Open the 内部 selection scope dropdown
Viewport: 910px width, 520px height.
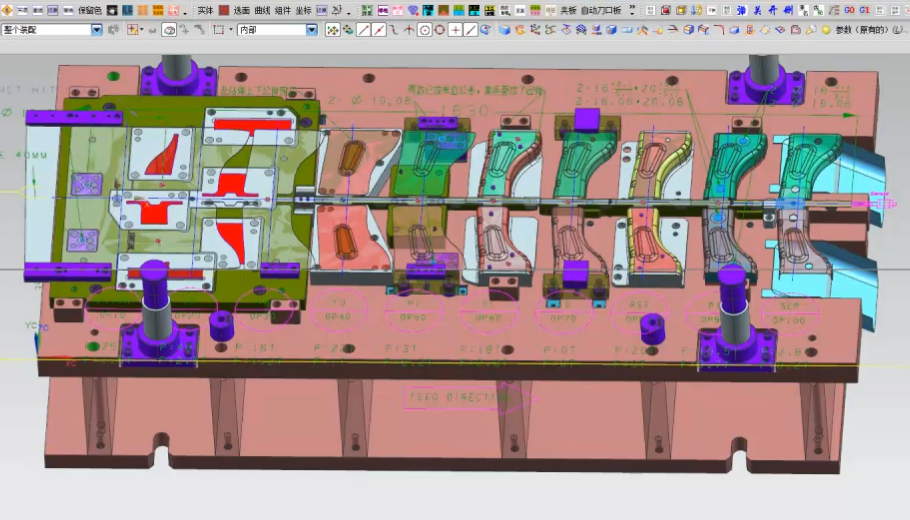click(x=311, y=30)
